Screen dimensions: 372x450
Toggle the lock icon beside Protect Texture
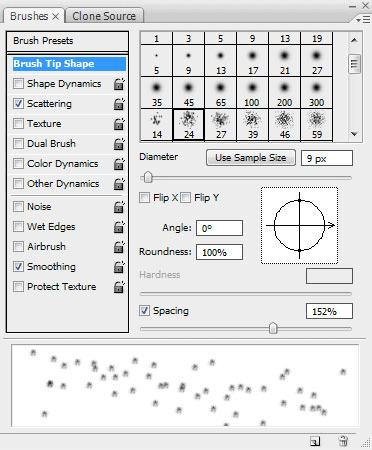coord(119,287)
